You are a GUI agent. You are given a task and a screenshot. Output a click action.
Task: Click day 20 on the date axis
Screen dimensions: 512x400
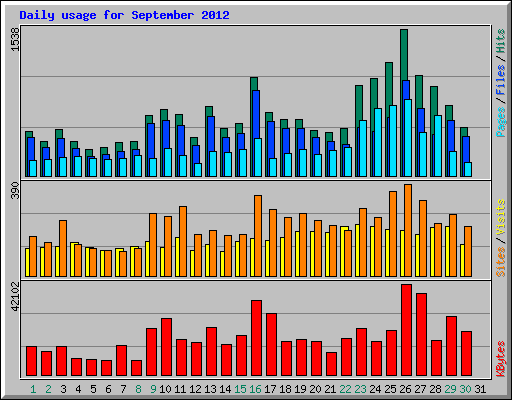coord(315,389)
